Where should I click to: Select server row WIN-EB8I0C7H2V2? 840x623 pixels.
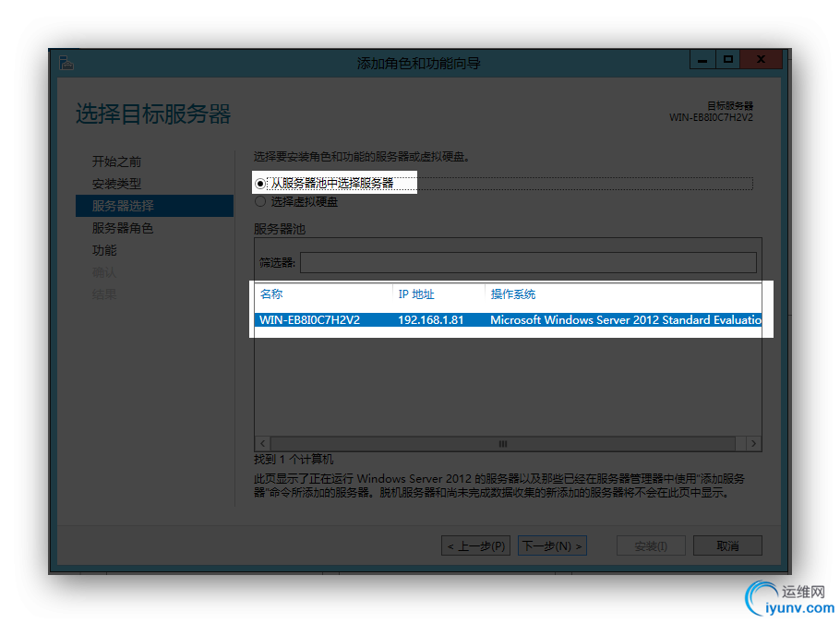[x=508, y=319]
